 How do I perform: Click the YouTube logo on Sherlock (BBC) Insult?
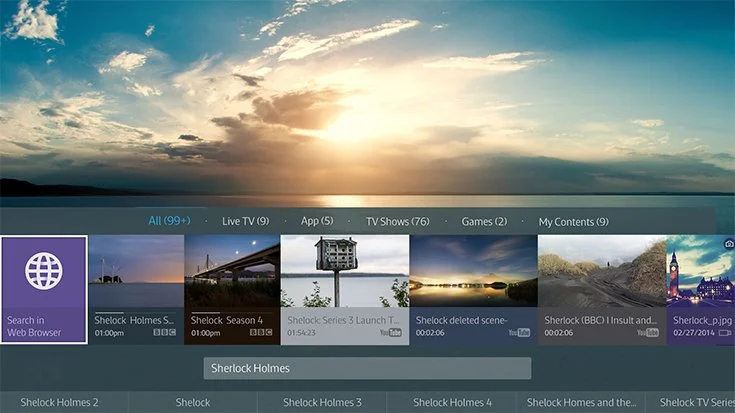point(647,332)
